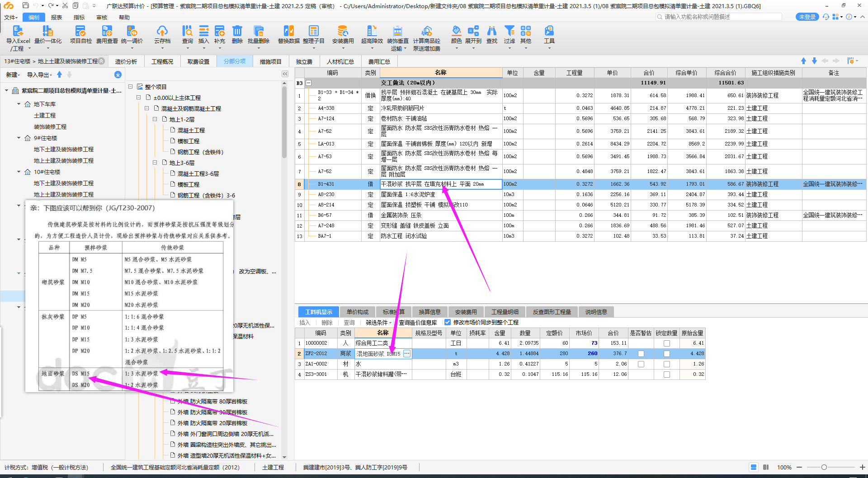
Task: Open the 报表 menu
Action: click(x=57, y=17)
